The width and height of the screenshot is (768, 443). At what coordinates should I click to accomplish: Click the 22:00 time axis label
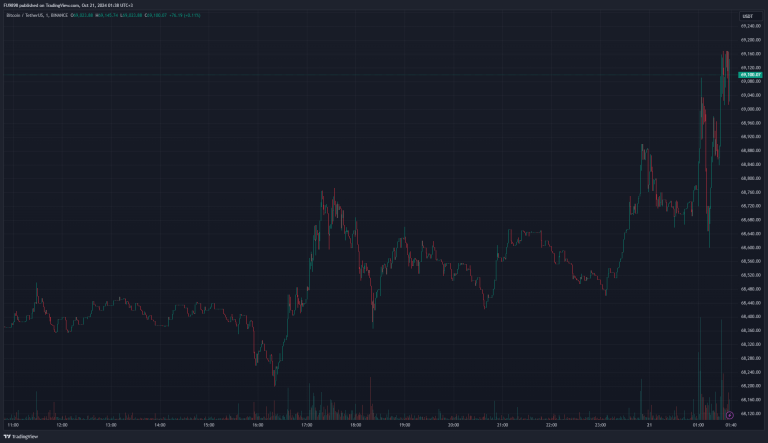(x=551, y=425)
